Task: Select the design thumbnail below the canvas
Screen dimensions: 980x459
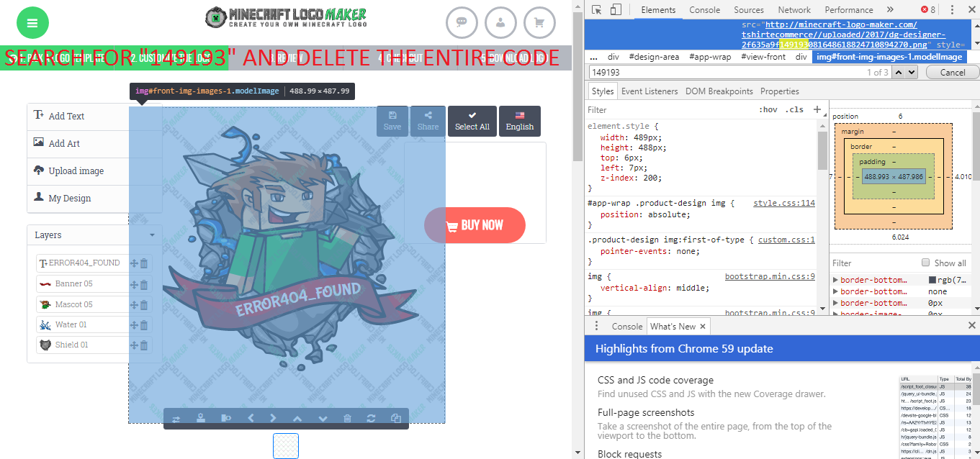Action: 286,446
